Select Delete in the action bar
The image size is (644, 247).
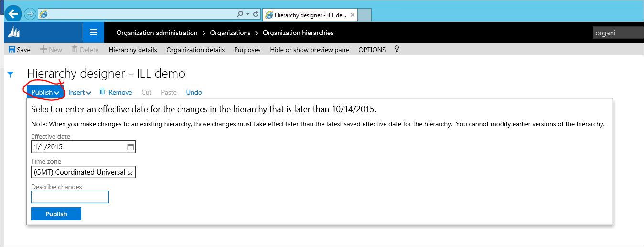point(85,50)
